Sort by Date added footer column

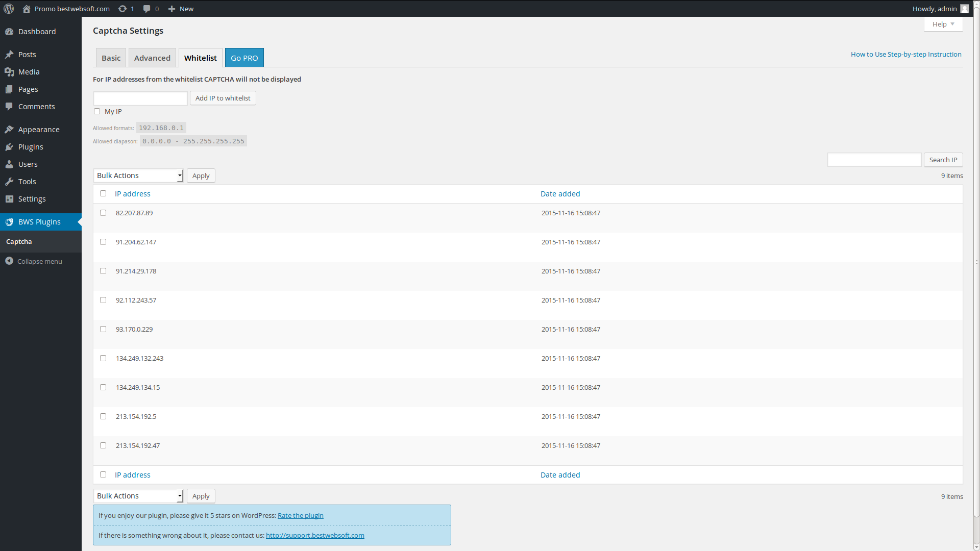coord(560,475)
